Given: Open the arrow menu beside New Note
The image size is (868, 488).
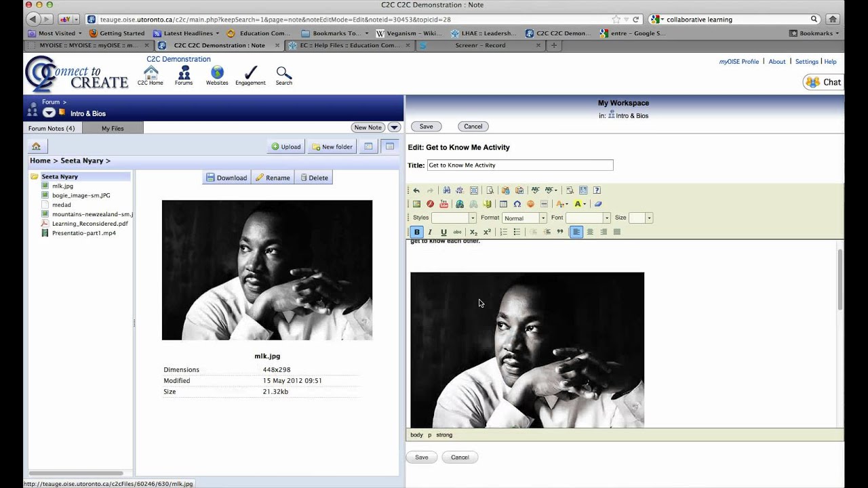Looking at the screenshot, I should tap(394, 127).
